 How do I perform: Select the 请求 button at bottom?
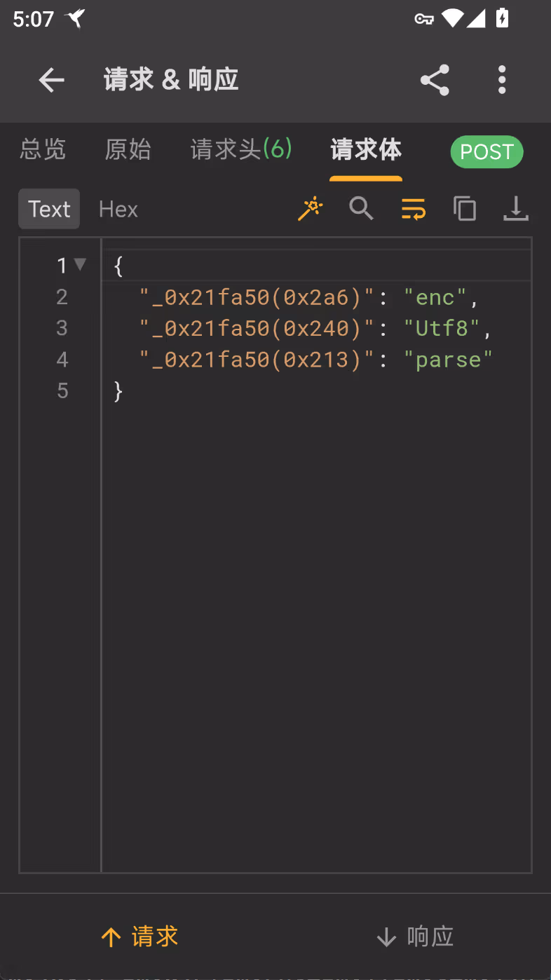[x=140, y=937]
